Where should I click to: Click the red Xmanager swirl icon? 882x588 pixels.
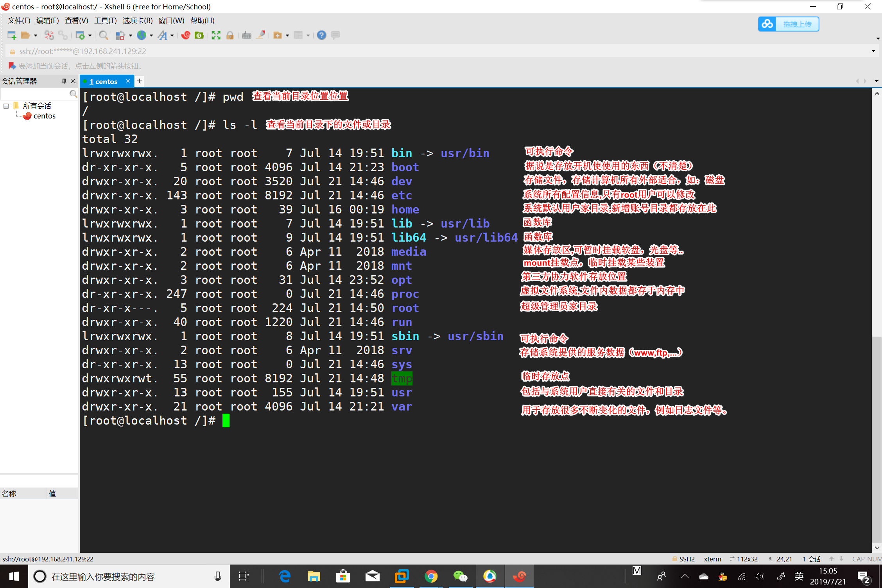186,36
